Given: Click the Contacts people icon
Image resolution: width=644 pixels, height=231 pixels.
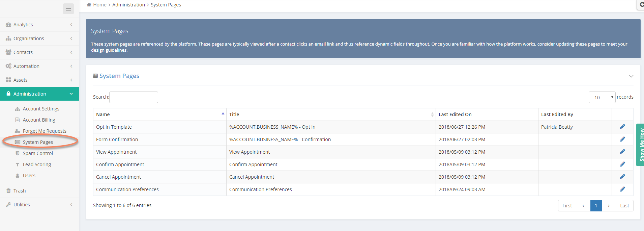Looking at the screenshot, I should [x=8, y=52].
